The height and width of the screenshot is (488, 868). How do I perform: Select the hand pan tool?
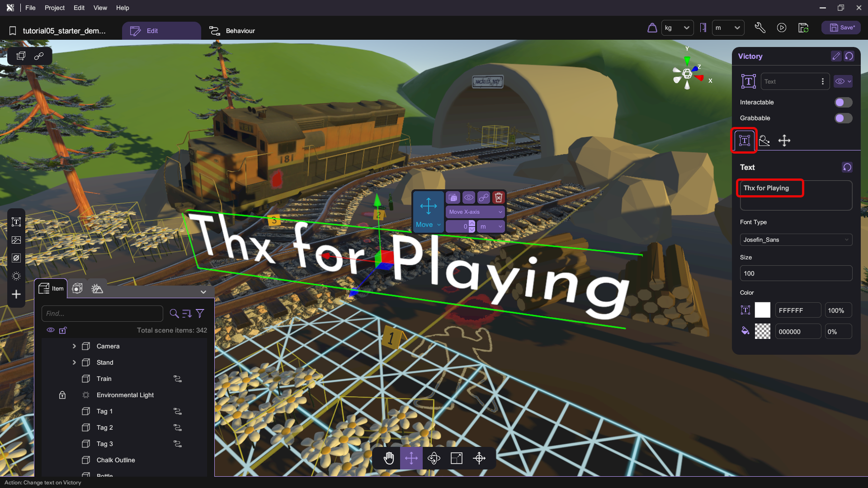tap(389, 458)
